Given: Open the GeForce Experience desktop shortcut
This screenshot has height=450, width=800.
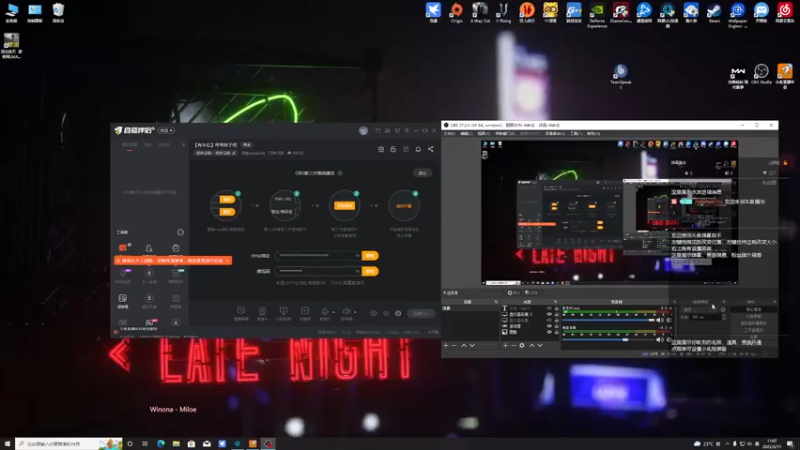Looking at the screenshot, I should tap(597, 14).
